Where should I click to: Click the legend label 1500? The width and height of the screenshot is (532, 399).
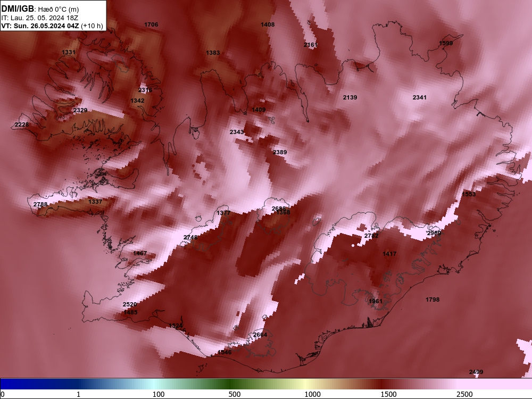388,394
